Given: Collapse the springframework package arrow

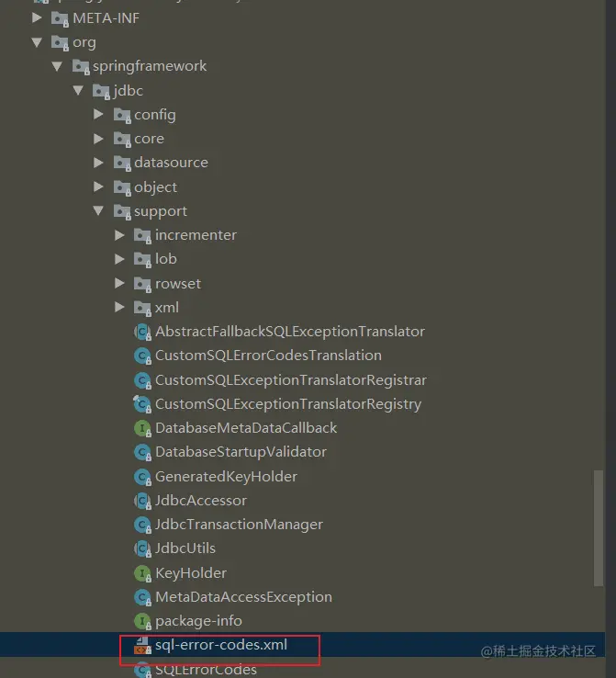Looking at the screenshot, I should 57,66.
